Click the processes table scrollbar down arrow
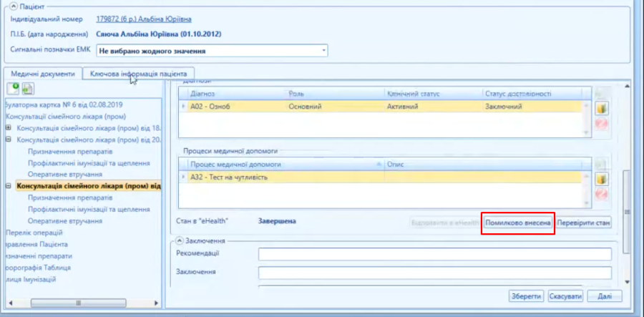 pyautogui.click(x=587, y=203)
